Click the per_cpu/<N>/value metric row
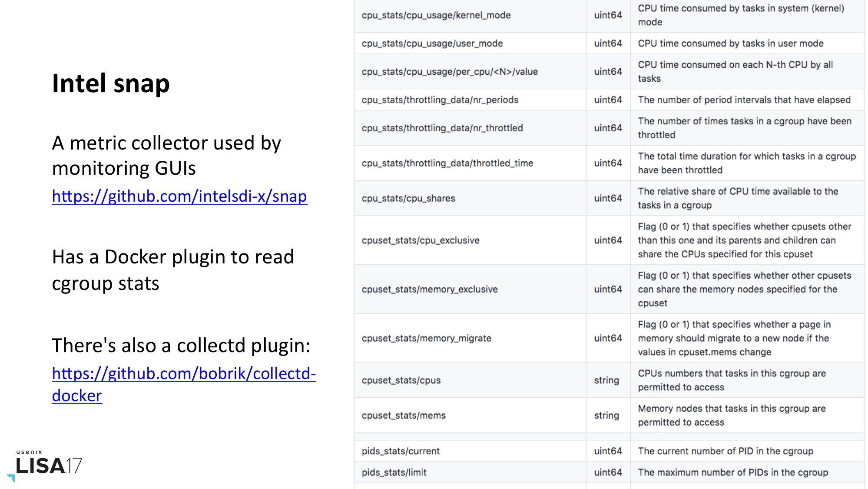 click(450, 72)
